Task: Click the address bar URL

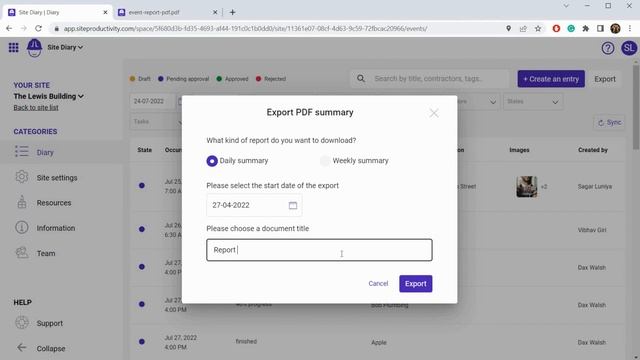Action: 245,29
